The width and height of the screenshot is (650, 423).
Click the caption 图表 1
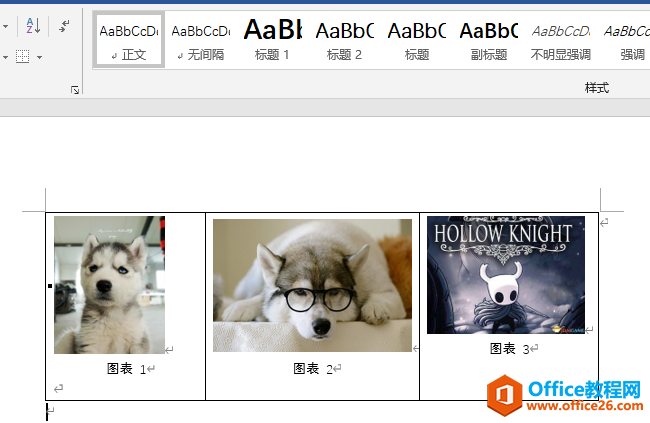126,369
